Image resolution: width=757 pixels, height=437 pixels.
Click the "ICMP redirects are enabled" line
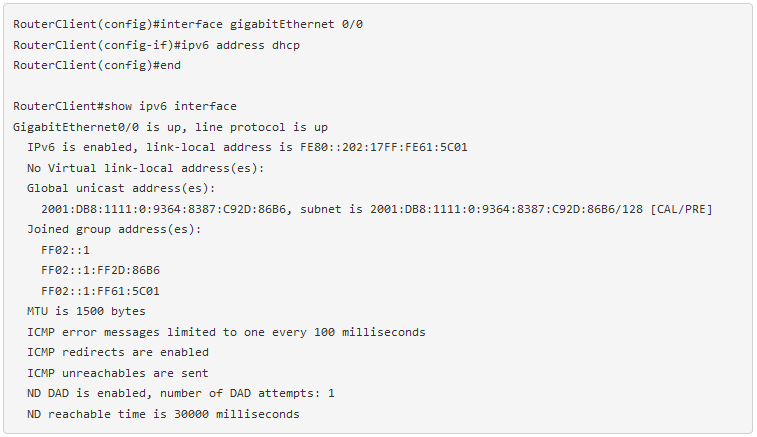[118, 352]
